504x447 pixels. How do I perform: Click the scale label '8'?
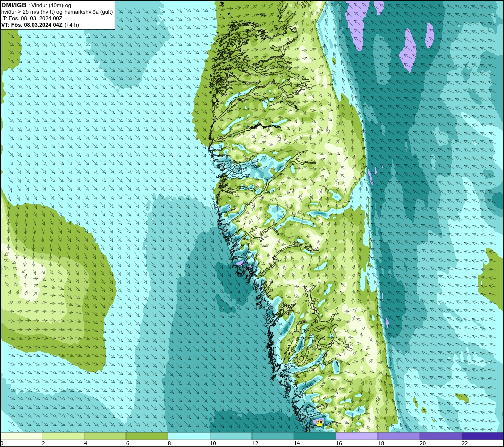coord(169,443)
